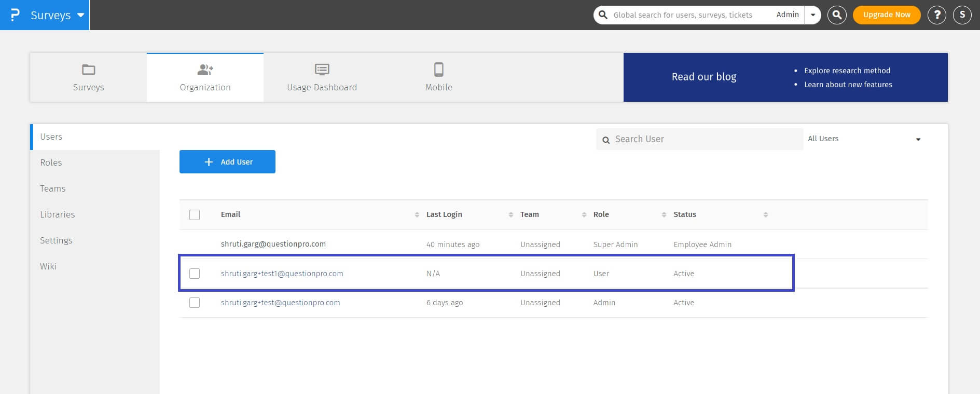
Task: Click the round global search magnifier icon
Action: 837,15
